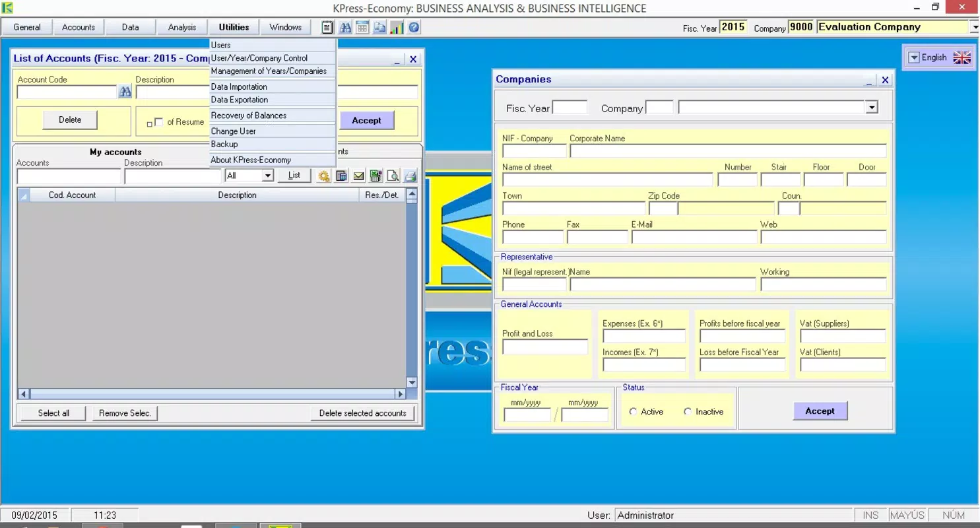Select Data Exportation from the Utilities menu
The image size is (980, 528).
coord(273,100)
